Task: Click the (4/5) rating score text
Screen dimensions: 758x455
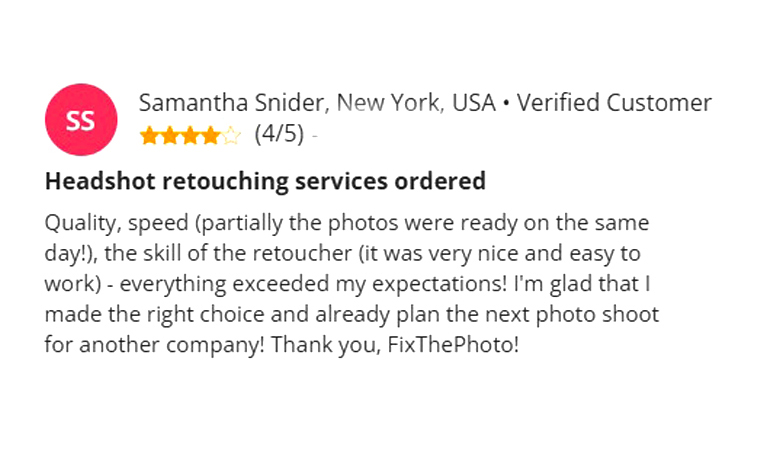Action: point(279,133)
